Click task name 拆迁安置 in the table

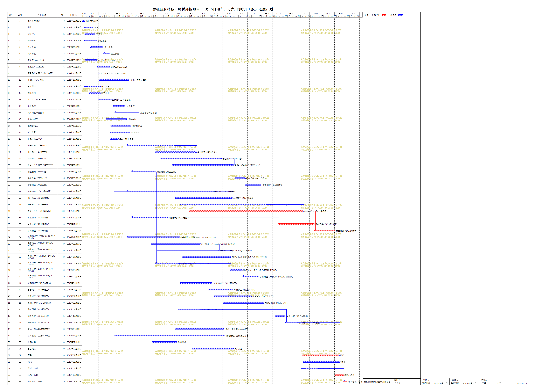pos(32,132)
